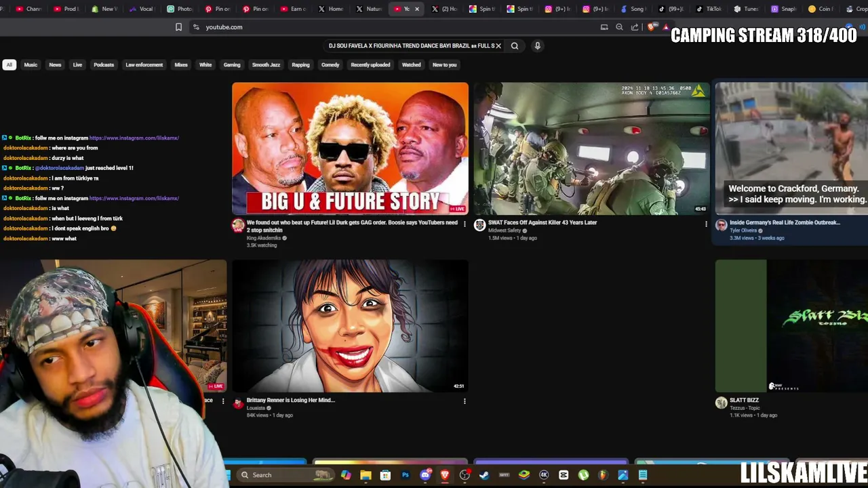
Task: Select the Rapping filter chip
Action: [300, 65]
